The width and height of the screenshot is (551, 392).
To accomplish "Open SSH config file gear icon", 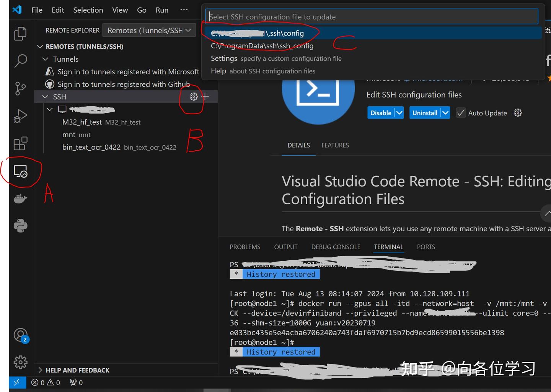I will pos(194,97).
